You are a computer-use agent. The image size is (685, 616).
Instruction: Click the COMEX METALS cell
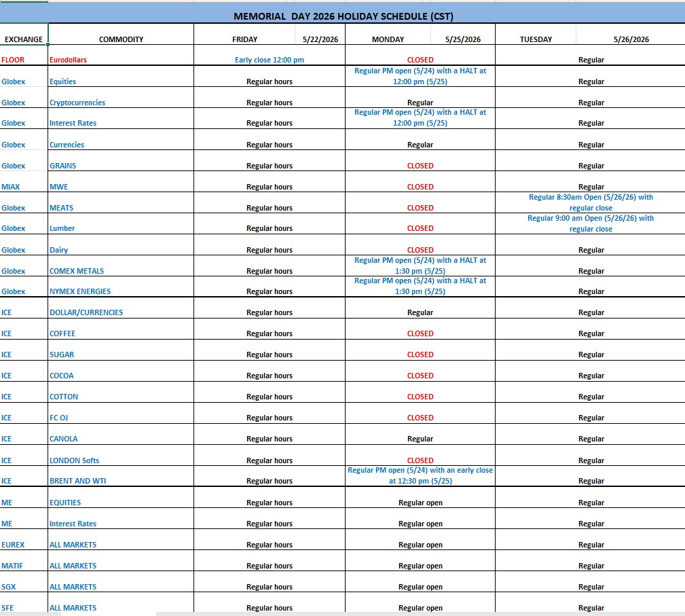click(121, 266)
